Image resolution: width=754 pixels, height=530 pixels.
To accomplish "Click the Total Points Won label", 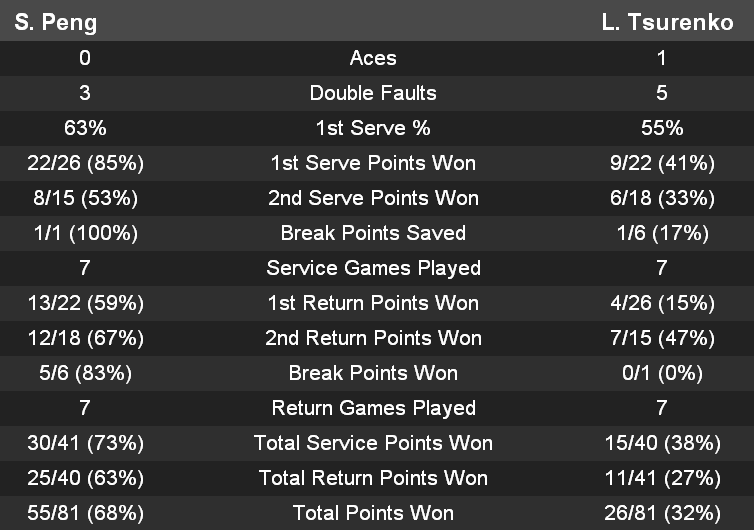I will (x=373, y=513).
